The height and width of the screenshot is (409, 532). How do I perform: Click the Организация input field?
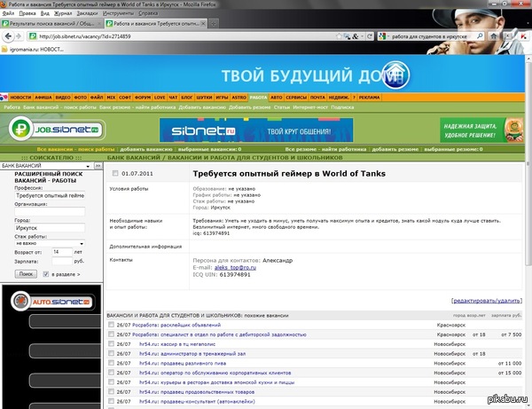tap(50, 211)
